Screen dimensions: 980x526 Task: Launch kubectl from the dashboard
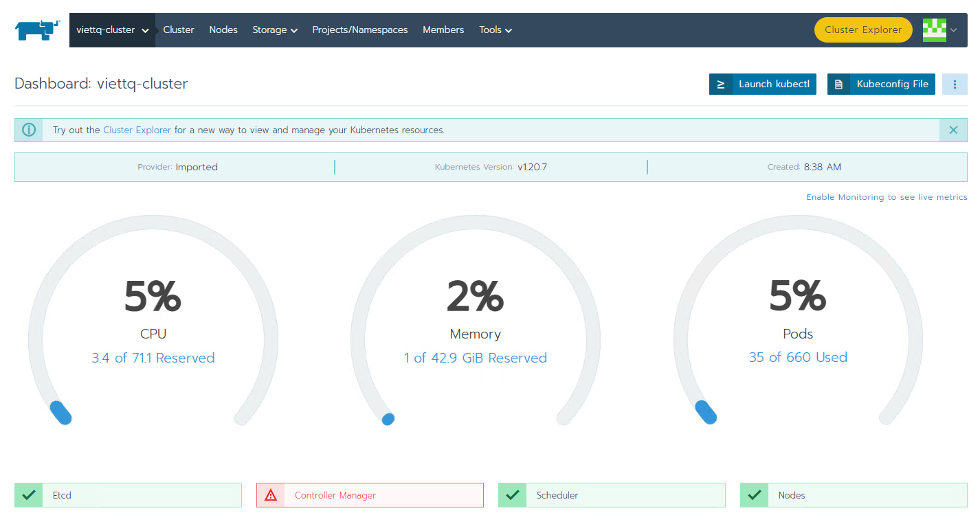point(763,84)
